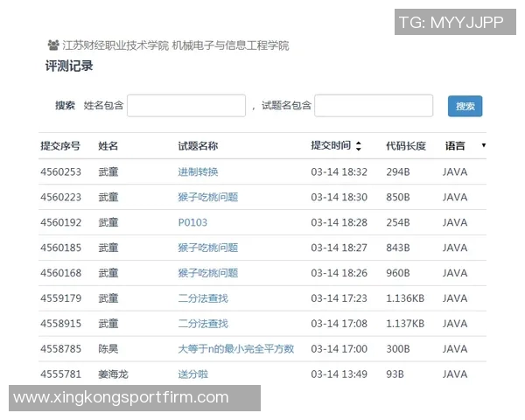Click the 江苏财经职业技术学院 college title text

[115, 45]
